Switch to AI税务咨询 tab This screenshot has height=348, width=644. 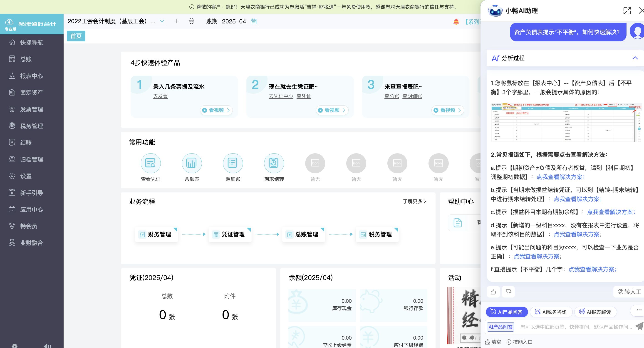point(551,312)
